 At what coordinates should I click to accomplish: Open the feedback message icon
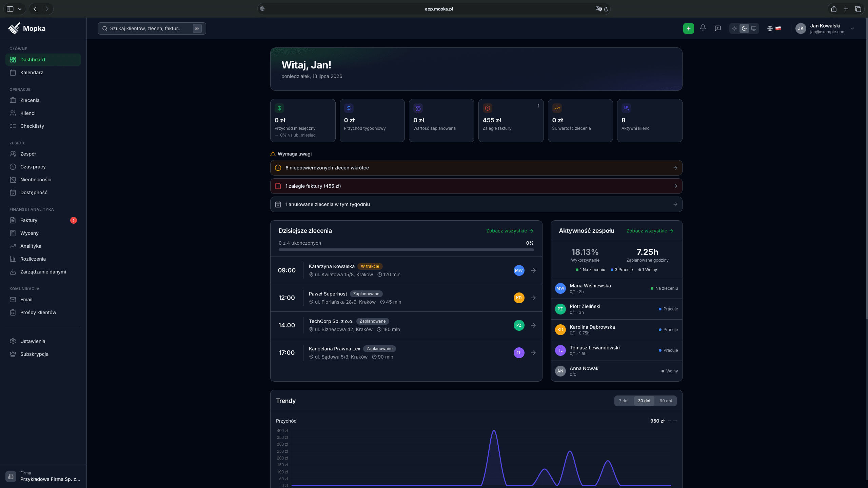pyautogui.click(x=718, y=28)
